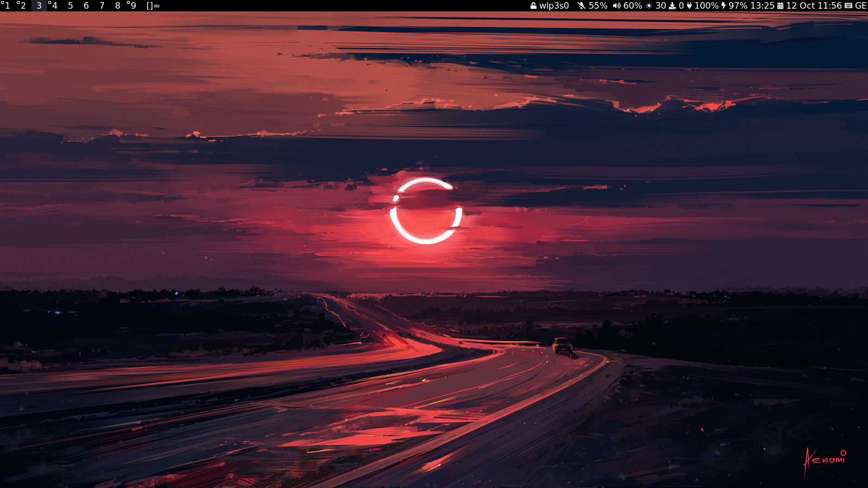Click the muted microphone icon
The image size is (868, 488).
pyautogui.click(x=582, y=6)
